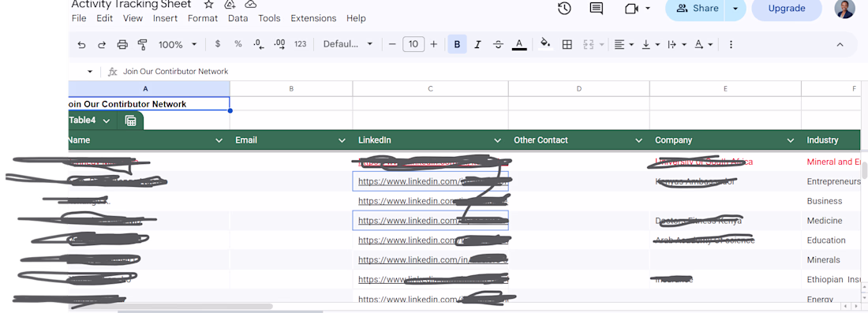Screen dimensions: 868x313
Task: Expand the Table4 name dropdown
Action: [x=107, y=121]
